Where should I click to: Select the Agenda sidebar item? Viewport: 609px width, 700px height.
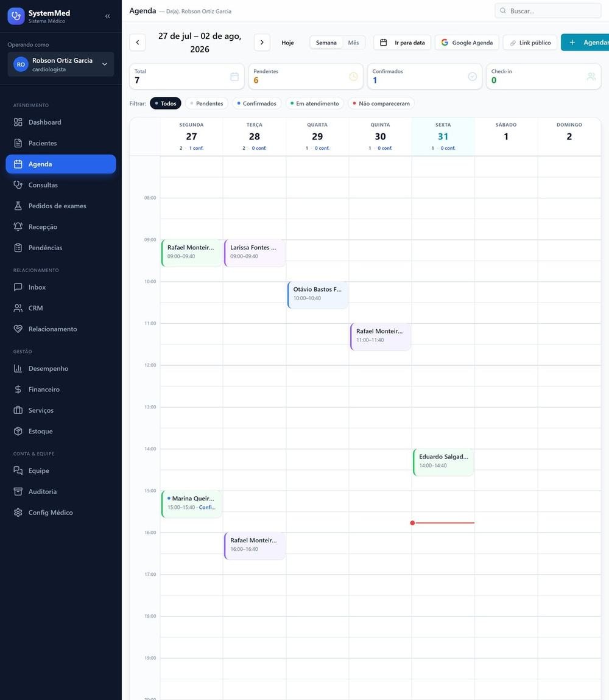[x=61, y=164]
